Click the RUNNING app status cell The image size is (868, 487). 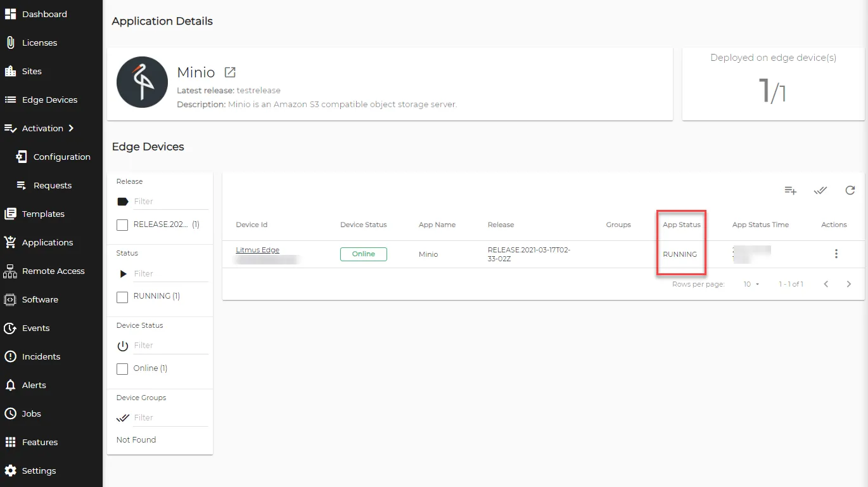[680, 254]
